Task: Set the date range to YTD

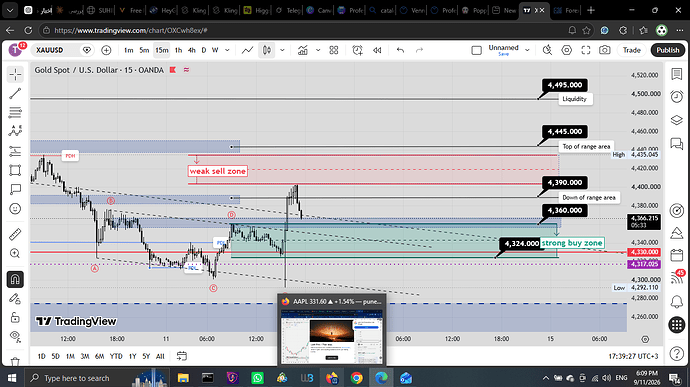Action: [116, 356]
